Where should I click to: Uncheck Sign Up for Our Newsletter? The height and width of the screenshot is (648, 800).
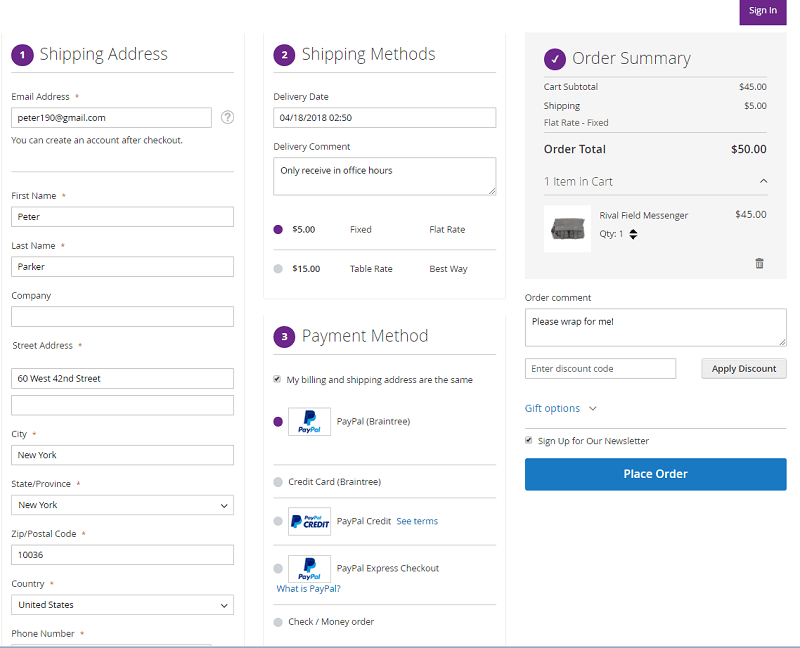click(x=529, y=441)
